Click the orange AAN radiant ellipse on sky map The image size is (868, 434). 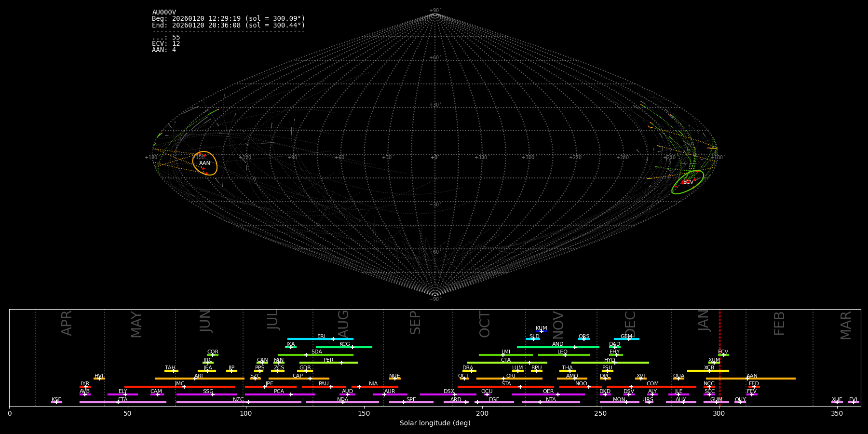point(205,163)
